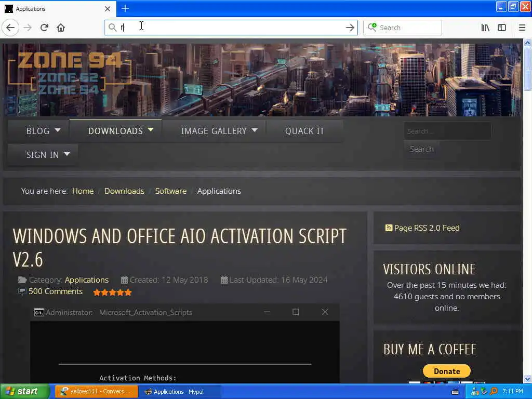The height and width of the screenshot is (399, 532).
Task: Open the IMAGE GALLERY menu item
Action: pos(214,131)
